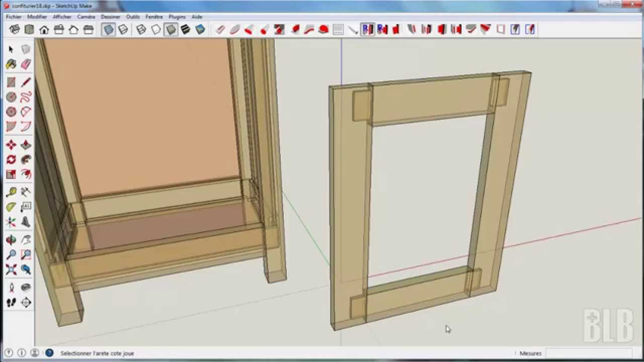Enable Shaded With Textures style
This screenshot has height=362, width=644.
point(186,30)
